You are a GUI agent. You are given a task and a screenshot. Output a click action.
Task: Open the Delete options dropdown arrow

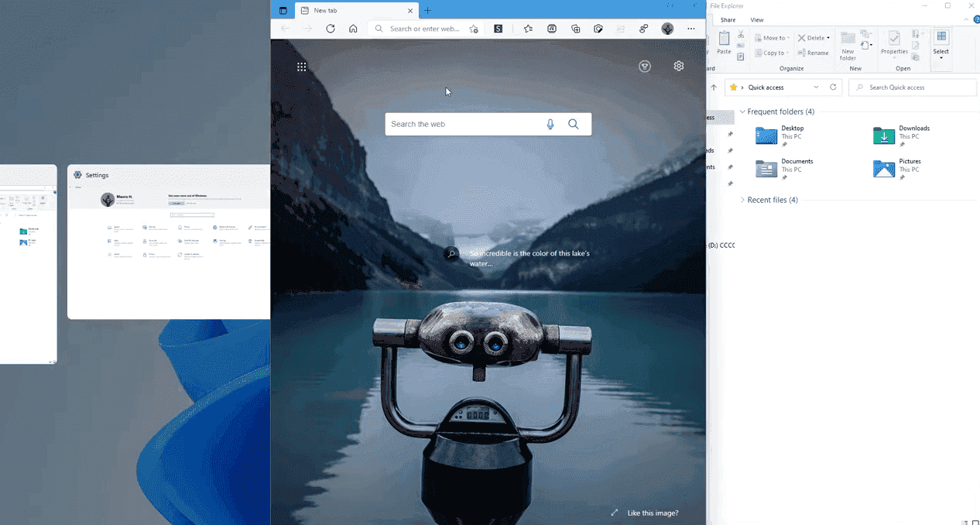pos(828,37)
